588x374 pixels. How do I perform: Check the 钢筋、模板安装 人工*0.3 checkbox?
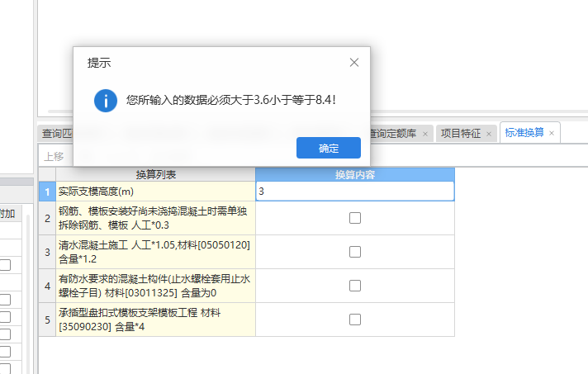coord(355,218)
